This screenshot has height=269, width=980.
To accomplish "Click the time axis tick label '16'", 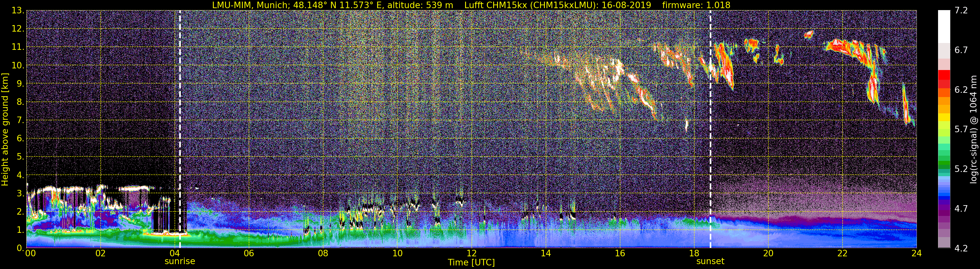I will (620, 253).
